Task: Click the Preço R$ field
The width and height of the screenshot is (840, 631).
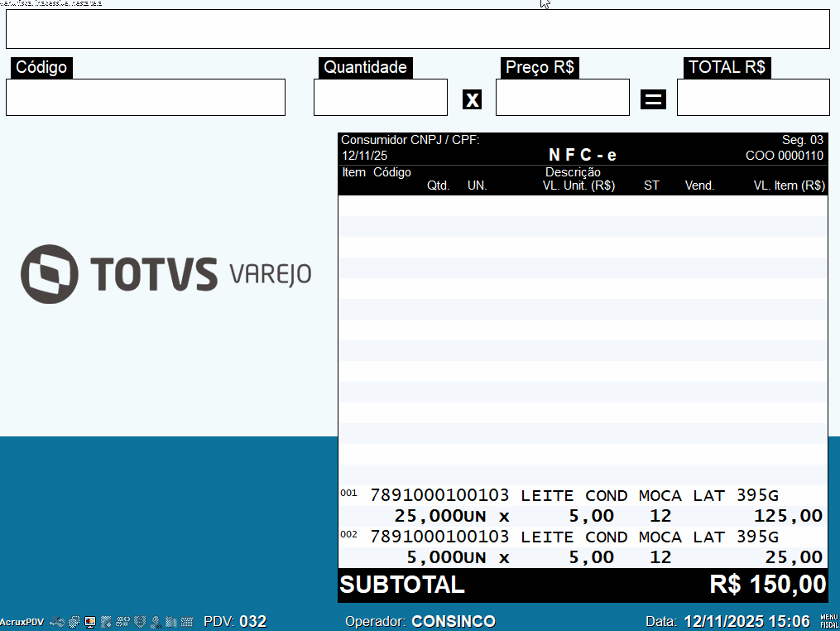Action: pos(563,97)
